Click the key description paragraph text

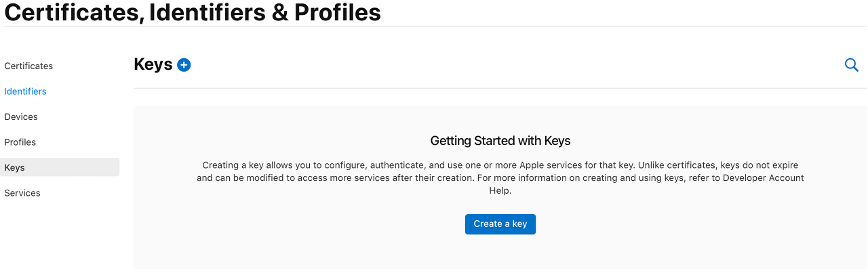[x=500, y=178]
